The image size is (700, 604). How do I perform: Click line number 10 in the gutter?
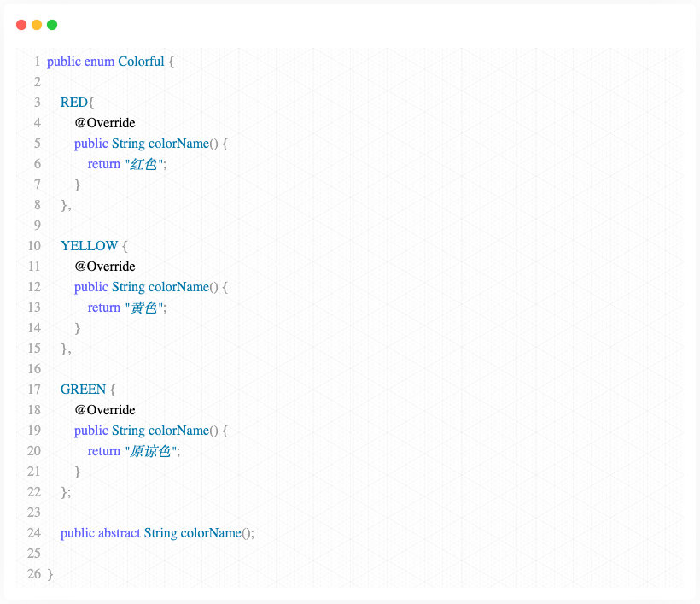[x=34, y=246]
